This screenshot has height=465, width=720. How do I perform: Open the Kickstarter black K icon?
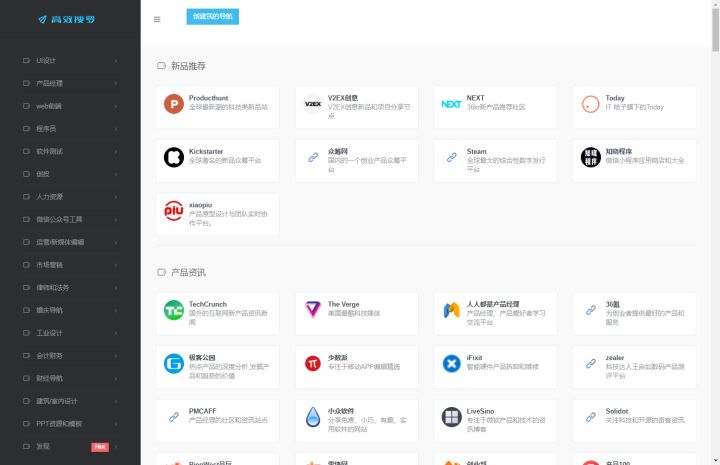174,157
